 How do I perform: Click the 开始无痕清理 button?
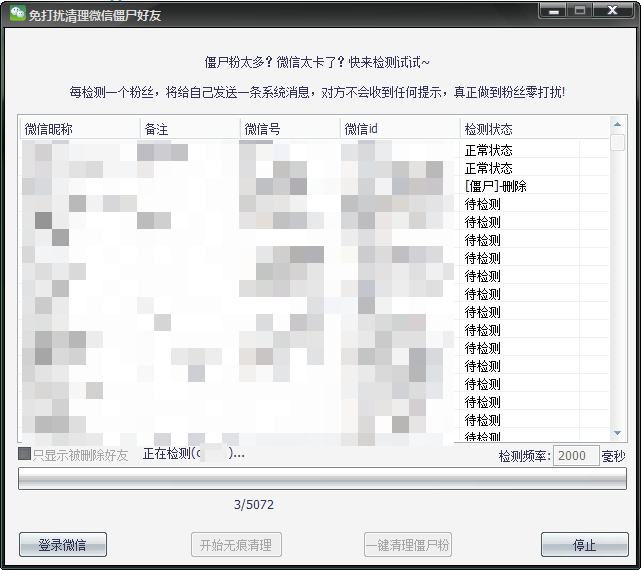[236, 545]
